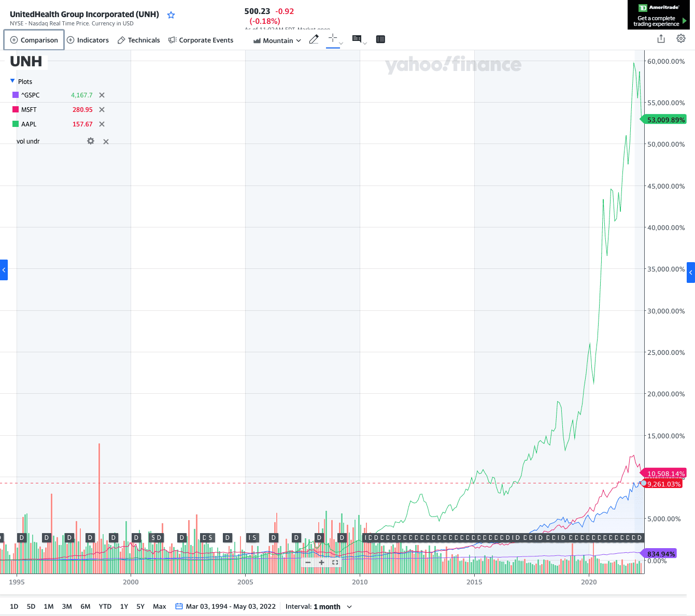695x616 pixels.
Task: Click the 834.94% GSPC label
Action: 659,554
